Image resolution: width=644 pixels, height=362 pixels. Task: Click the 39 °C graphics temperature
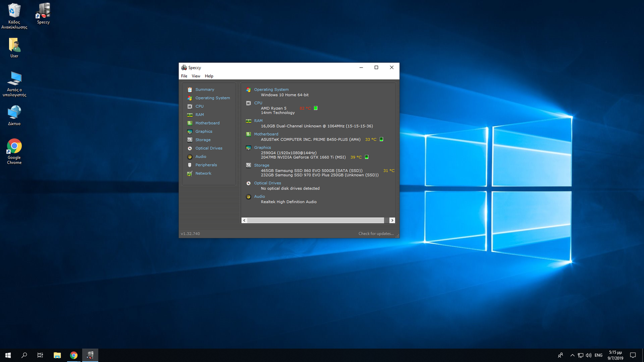click(356, 157)
